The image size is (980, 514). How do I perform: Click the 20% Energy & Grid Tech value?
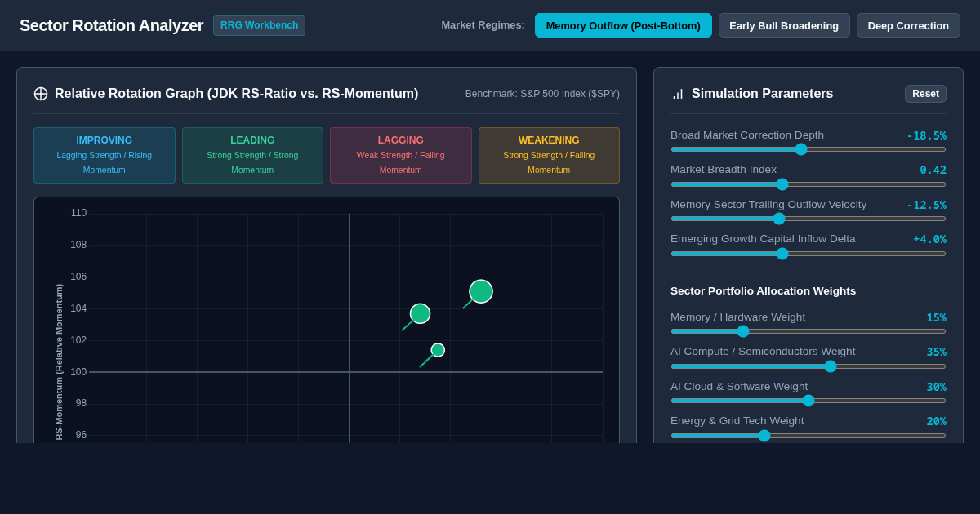[936, 421]
